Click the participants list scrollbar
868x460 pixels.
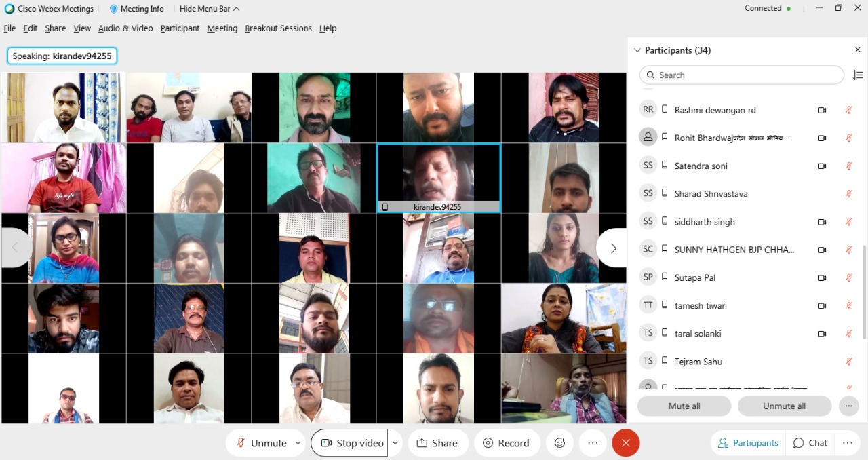click(864, 292)
